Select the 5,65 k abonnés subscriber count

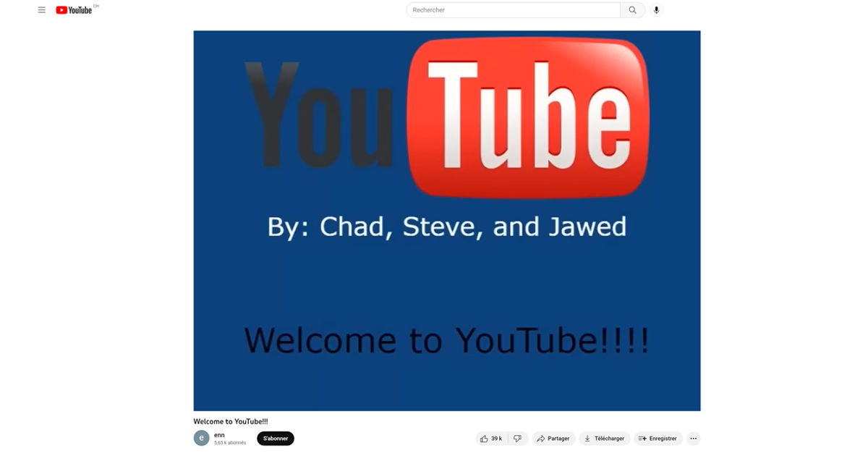pos(230,443)
